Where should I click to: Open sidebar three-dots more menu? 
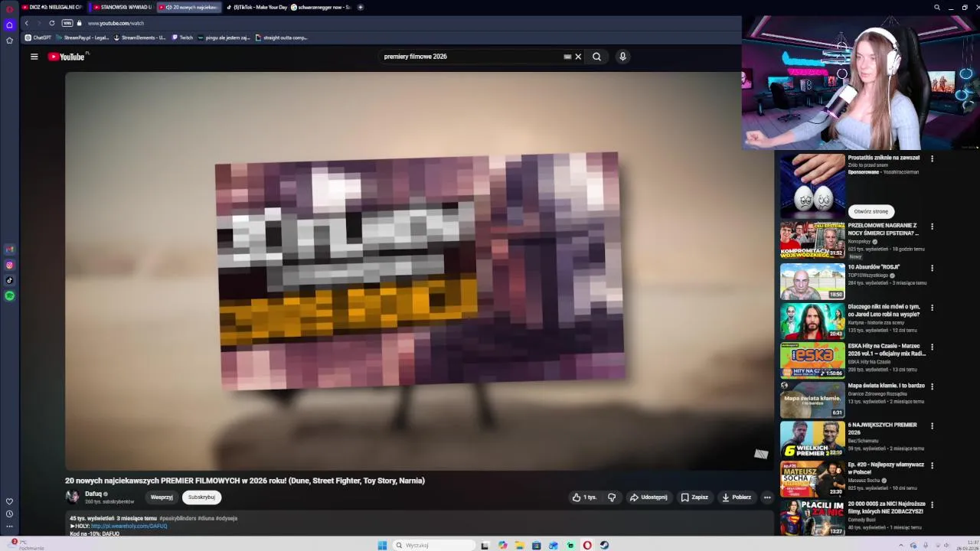click(9, 527)
